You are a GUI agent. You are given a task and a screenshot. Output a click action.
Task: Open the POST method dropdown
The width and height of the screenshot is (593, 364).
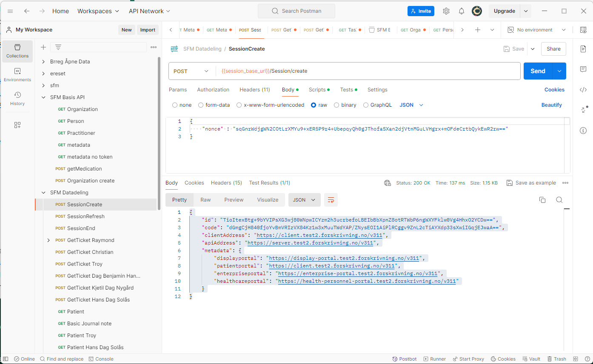(x=191, y=71)
